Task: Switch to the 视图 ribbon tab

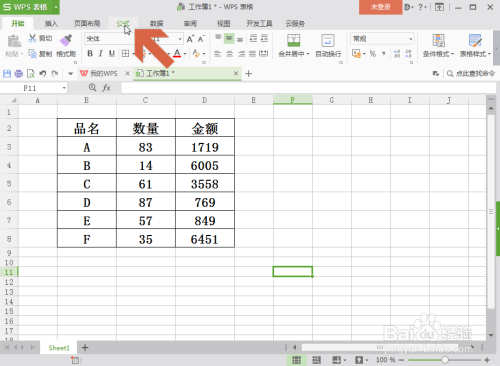Action: (x=224, y=23)
